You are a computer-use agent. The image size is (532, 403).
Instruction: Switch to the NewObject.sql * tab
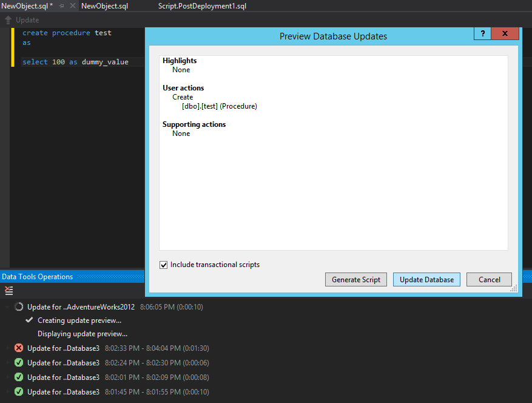pos(27,6)
